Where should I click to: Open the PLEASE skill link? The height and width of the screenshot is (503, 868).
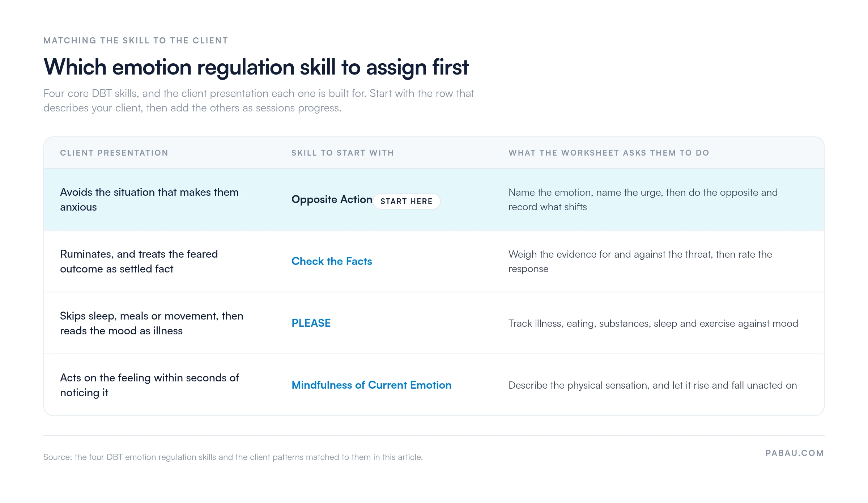[311, 323]
